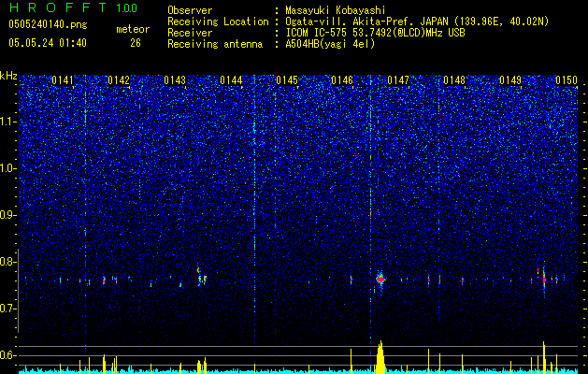Click the 0150 time marker
The width and height of the screenshot is (588, 374).
(566, 80)
